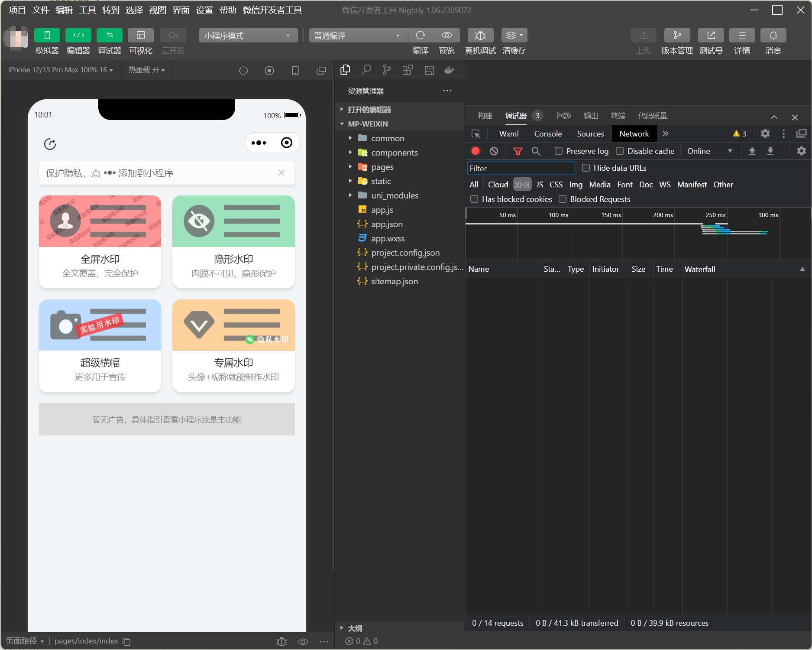Switch to the Sources tab
Image resolution: width=812 pixels, height=650 pixels.
590,134
